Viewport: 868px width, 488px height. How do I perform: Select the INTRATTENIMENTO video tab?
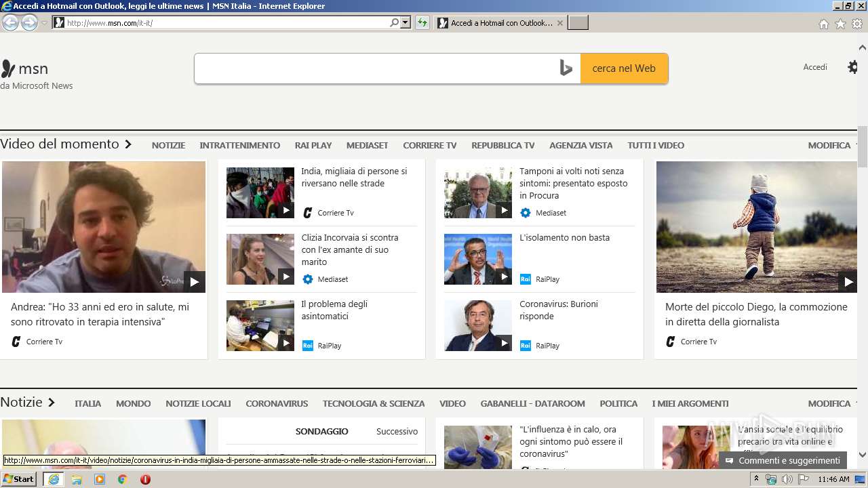(240, 145)
